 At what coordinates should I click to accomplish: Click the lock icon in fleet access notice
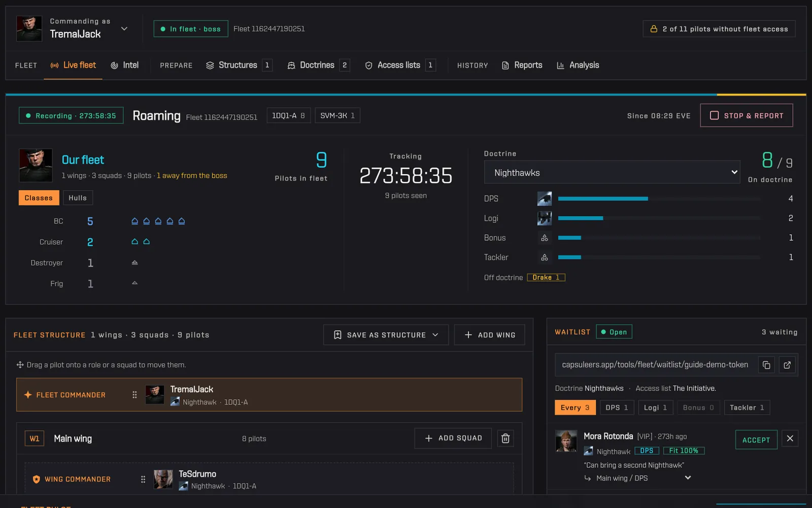coord(654,29)
